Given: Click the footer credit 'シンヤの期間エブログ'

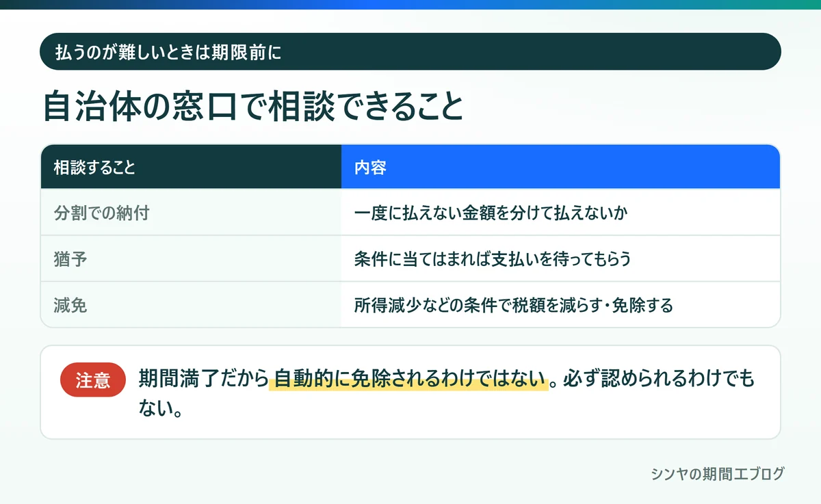Looking at the screenshot, I should (x=718, y=474).
